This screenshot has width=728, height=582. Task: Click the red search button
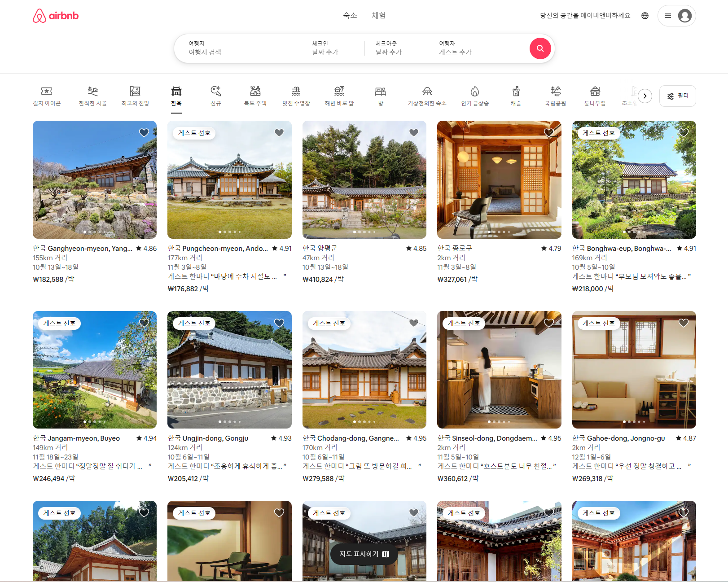(x=540, y=48)
